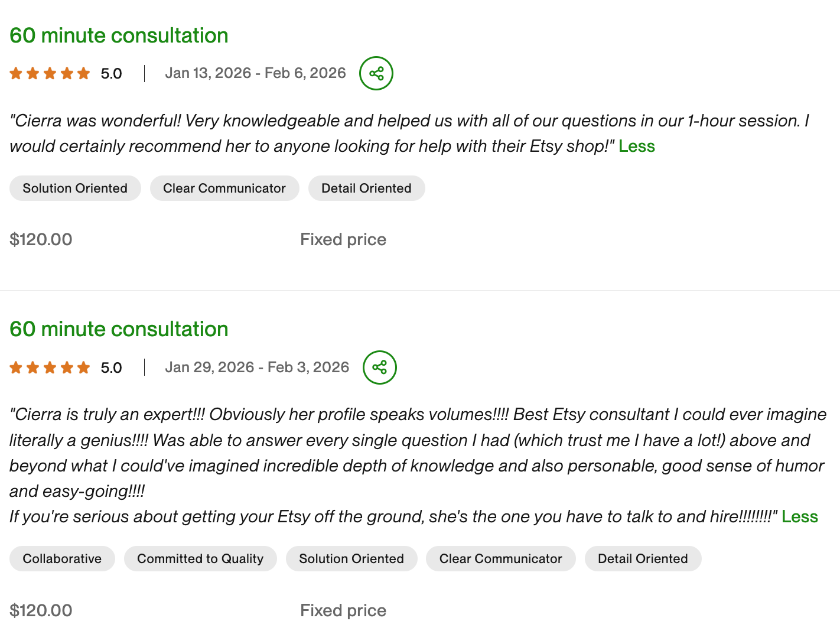Click Detail Oriented tag in the first review
The image size is (840, 644).
[x=366, y=188]
